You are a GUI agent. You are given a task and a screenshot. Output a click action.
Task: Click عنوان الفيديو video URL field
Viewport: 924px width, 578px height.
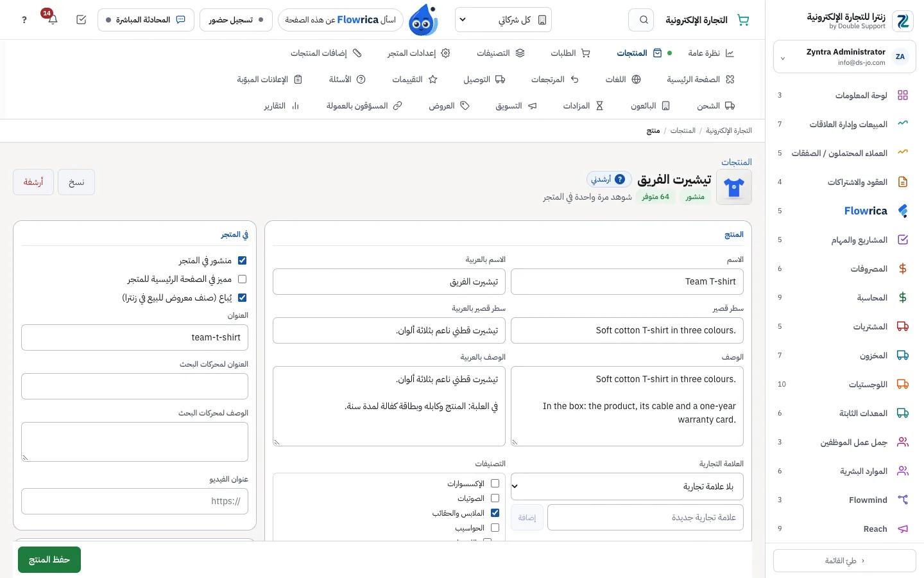(x=135, y=502)
